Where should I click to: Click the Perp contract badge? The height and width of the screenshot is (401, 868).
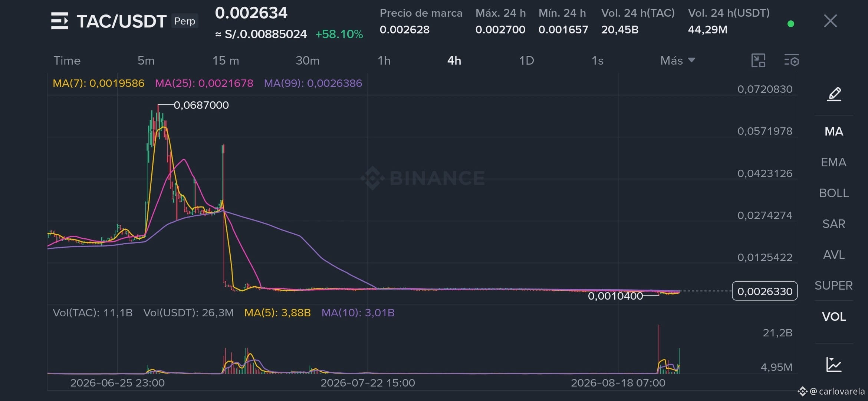pyautogui.click(x=185, y=21)
